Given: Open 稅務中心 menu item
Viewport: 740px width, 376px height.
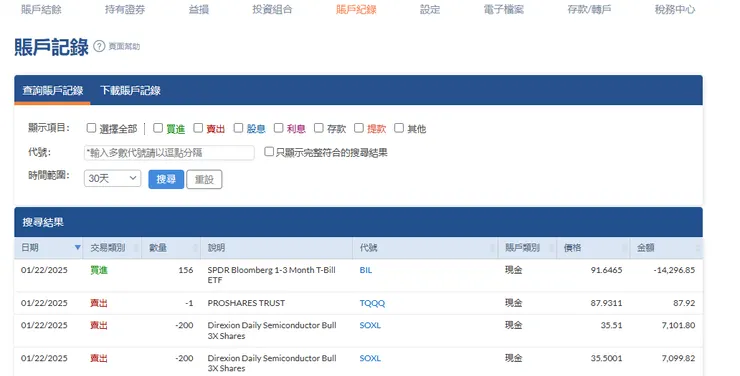Looking at the screenshot, I should pyautogui.click(x=675, y=9).
